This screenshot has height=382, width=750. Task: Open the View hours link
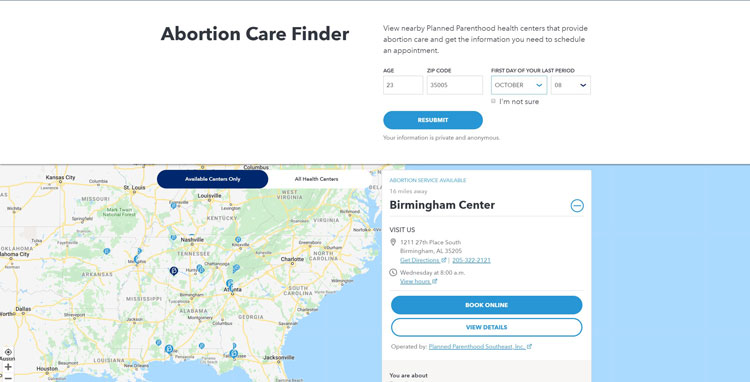coord(419,282)
